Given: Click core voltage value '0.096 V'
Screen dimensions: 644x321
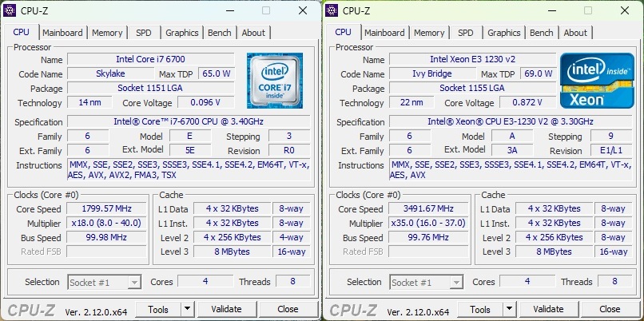Looking at the screenshot, I should 206,102.
